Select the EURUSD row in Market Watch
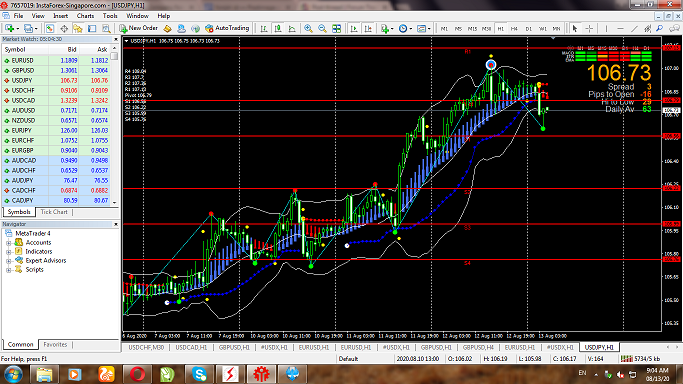683x384 pixels. point(56,61)
